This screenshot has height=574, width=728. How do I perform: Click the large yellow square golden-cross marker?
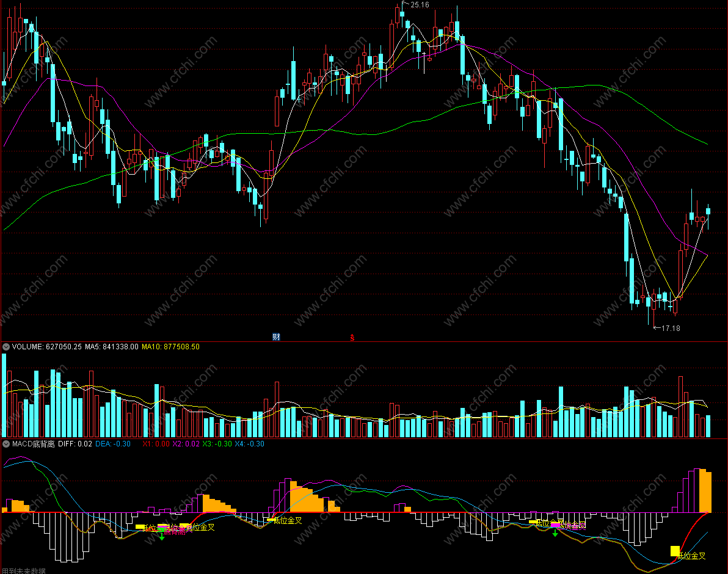tap(675, 551)
